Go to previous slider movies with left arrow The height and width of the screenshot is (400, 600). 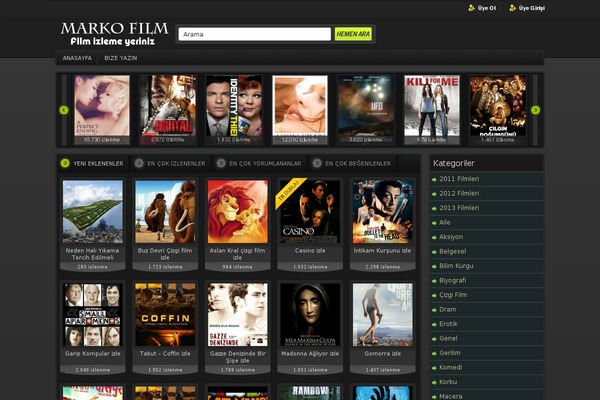[64, 110]
